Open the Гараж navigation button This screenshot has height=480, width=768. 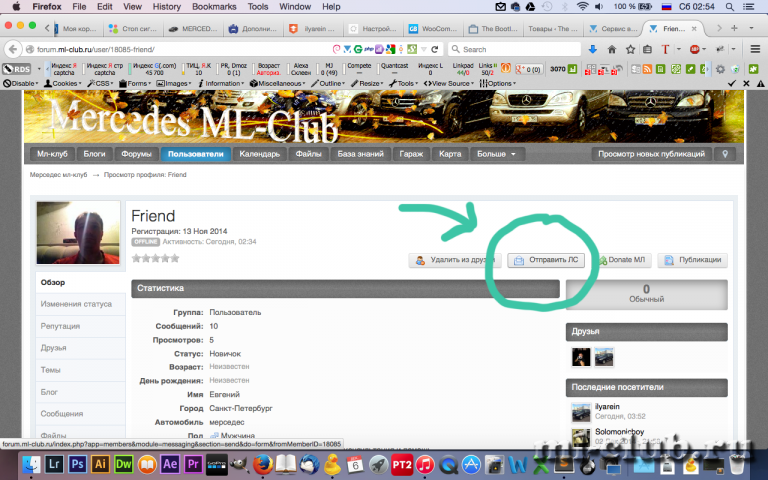coord(411,154)
